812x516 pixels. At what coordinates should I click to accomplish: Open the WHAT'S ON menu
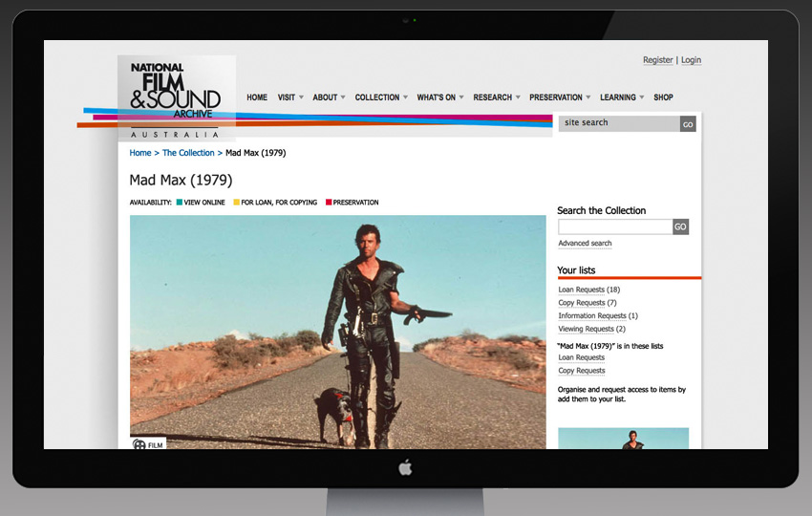click(x=436, y=97)
